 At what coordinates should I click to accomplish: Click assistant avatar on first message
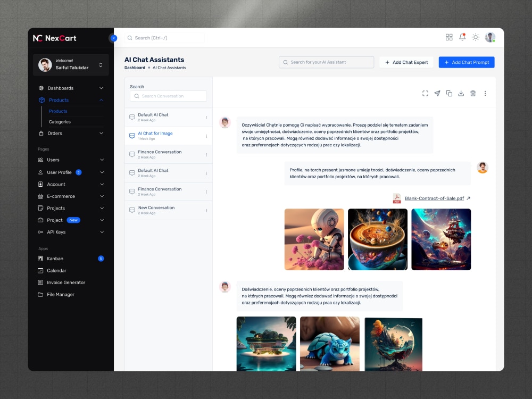(225, 122)
